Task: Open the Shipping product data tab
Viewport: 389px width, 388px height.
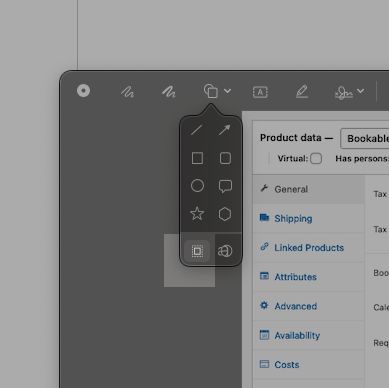Action: pos(309,219)
